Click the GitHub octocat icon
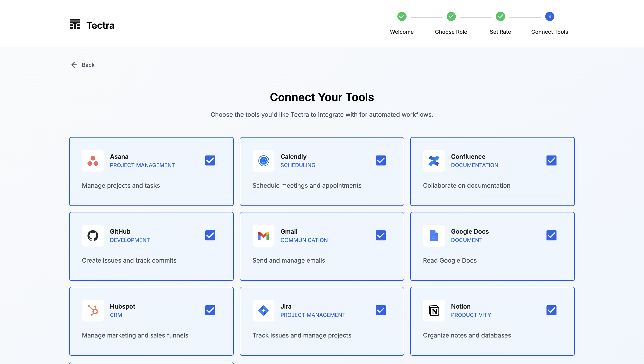Viewport: 644px width, 364px height. (x=93, y=235)
